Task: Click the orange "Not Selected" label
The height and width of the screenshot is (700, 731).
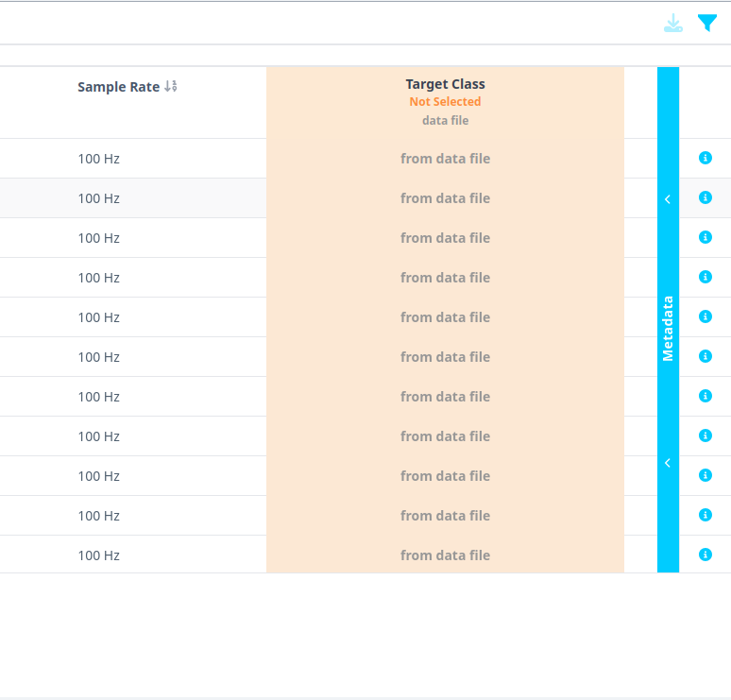Action: pyautogui.click(x=445, y=102)
